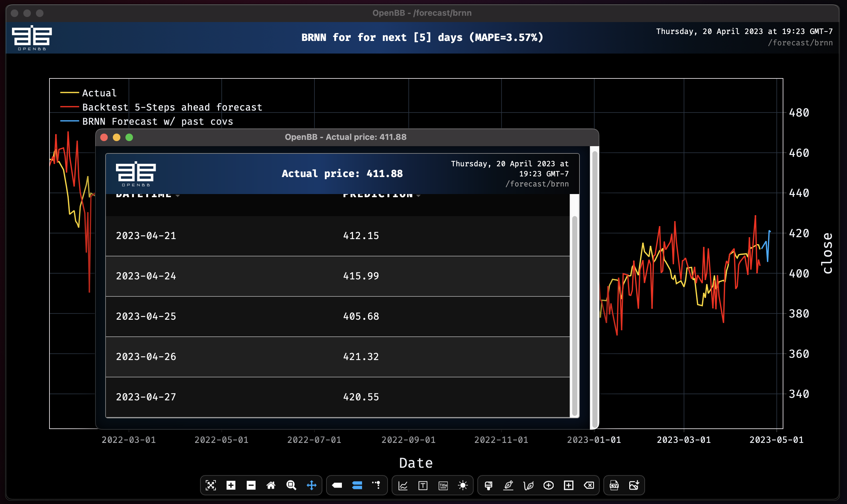Select the 421.32 prediction cell
This screenshot has height=504, width=847.
(x=361, y=357)
